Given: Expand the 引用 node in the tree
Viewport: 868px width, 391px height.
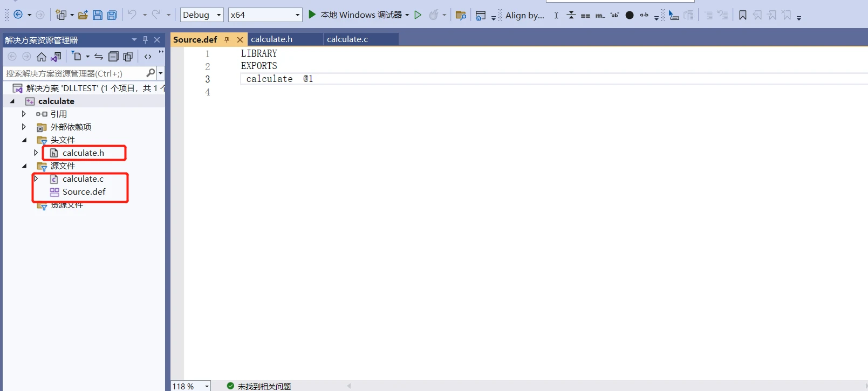Looking at the screenshot, I should pyautogui.click(x=24, y=114).
